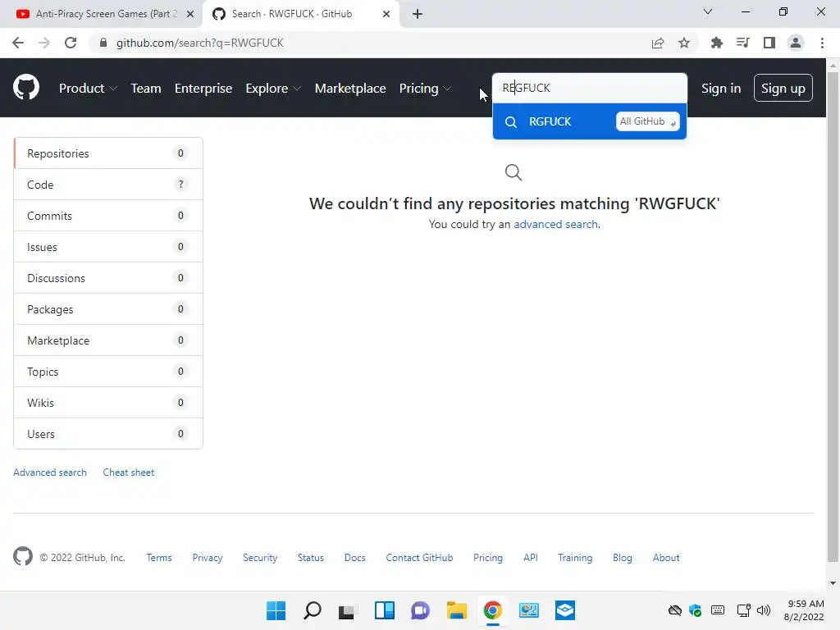This screenshot has height=630, width=840.
Task: Open the Team page in header
Action: click(x=146, y=88)
